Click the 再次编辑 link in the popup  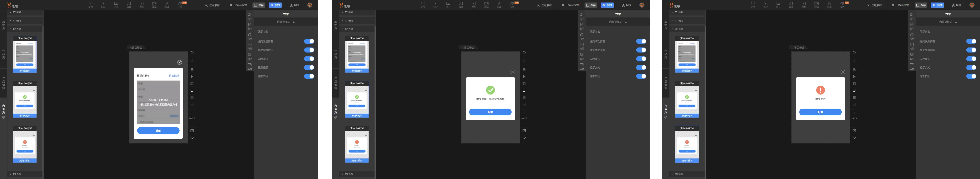[x=174, y=76]
